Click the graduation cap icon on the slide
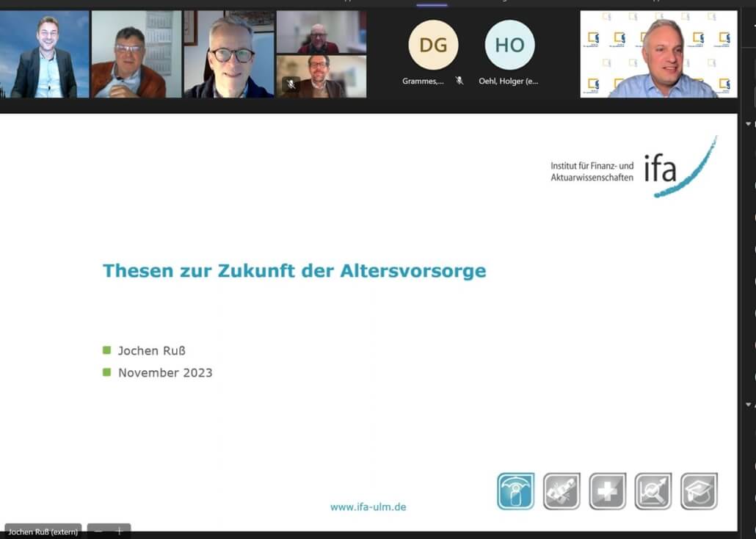The image size is (756, 539). pos(698,491)
